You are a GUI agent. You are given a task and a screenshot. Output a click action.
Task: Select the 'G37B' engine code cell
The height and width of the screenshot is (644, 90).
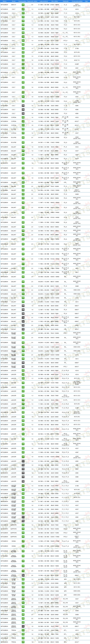tap(77, 501)
